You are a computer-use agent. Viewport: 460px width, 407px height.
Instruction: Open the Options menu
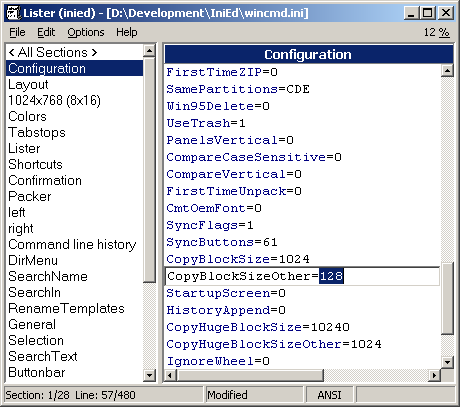coord(86,32)
